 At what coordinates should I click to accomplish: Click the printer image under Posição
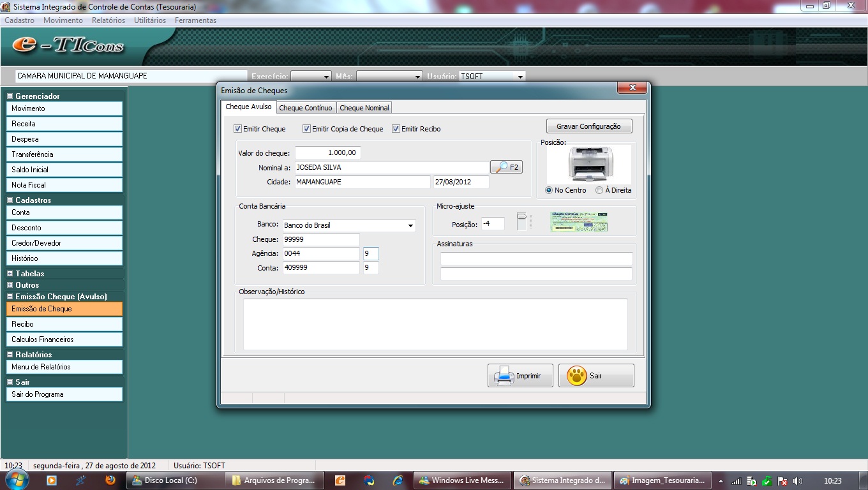[590, 164]
